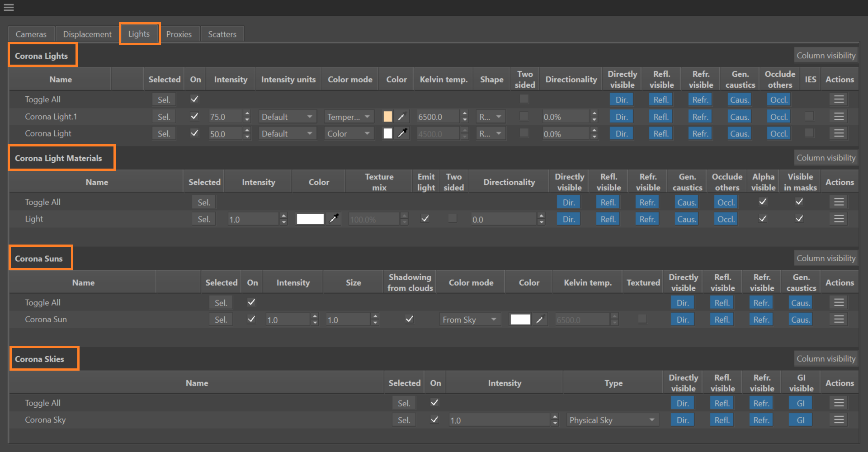The width and height of the screenshot is (868, 452).
Task: Open Actions menu for Corona Suns Toggle All
Action: (839, 302)
